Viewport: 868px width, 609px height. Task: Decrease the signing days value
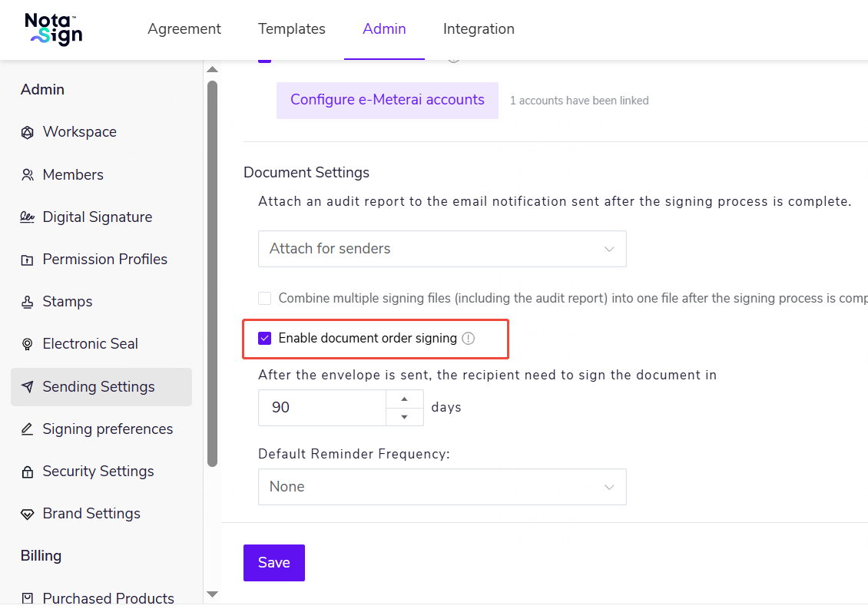(405, 417)
